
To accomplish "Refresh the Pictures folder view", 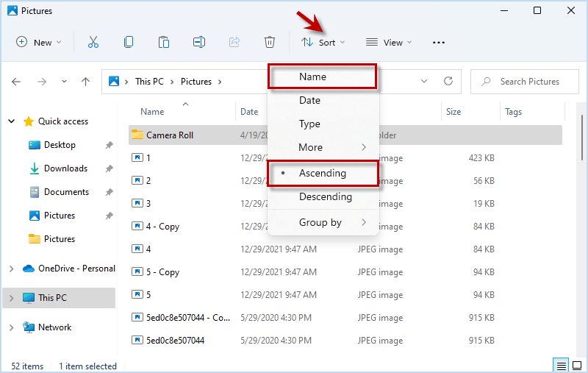I will pos(448,81).
